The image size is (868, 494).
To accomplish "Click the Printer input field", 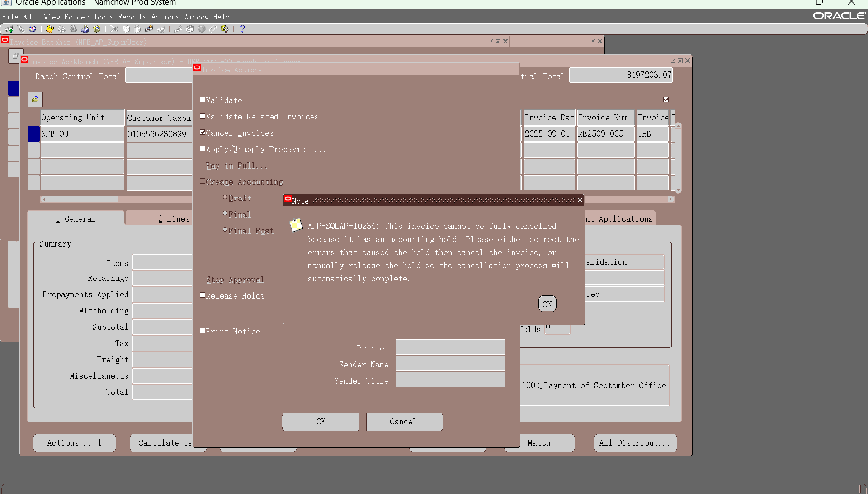I will click(450, 347).
